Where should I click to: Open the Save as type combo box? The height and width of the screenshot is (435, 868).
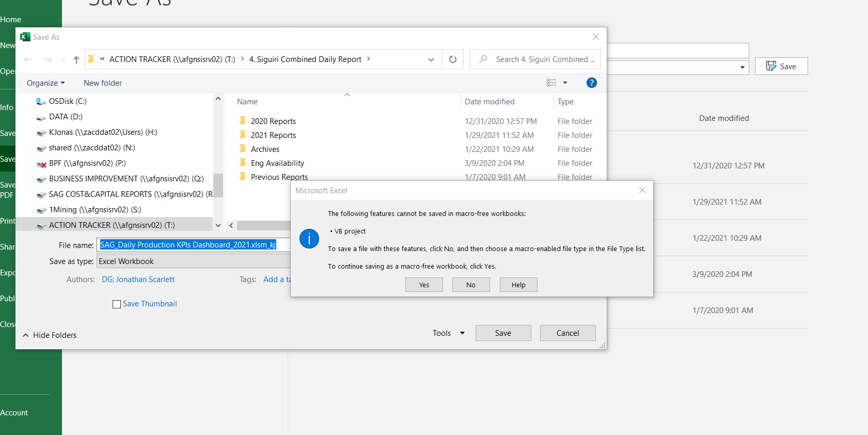[x=194, y=261]
